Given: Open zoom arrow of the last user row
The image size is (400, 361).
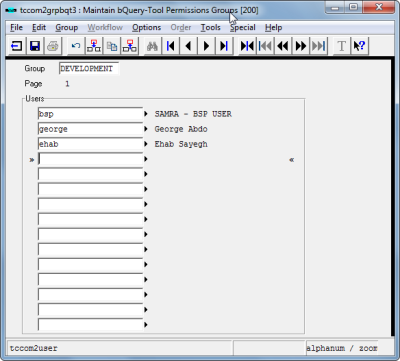Looking at the screenshot, I should click(x=146, y=325).
